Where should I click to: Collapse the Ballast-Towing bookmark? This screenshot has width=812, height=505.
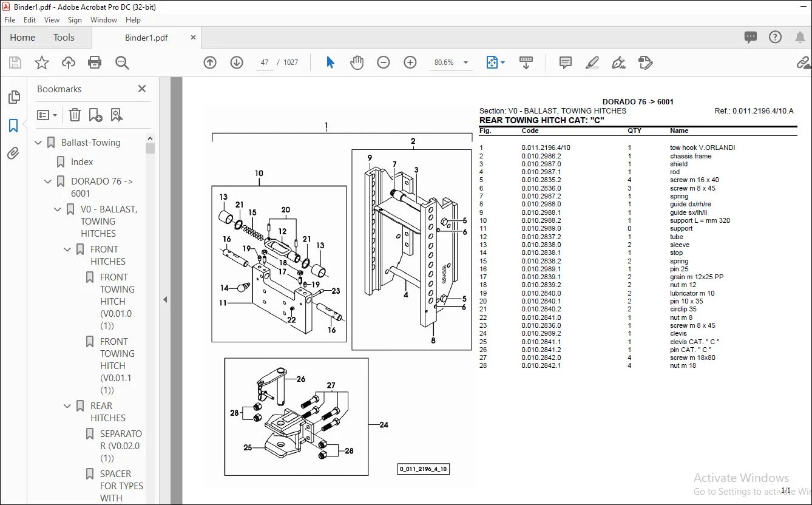(x=39, y=143)
